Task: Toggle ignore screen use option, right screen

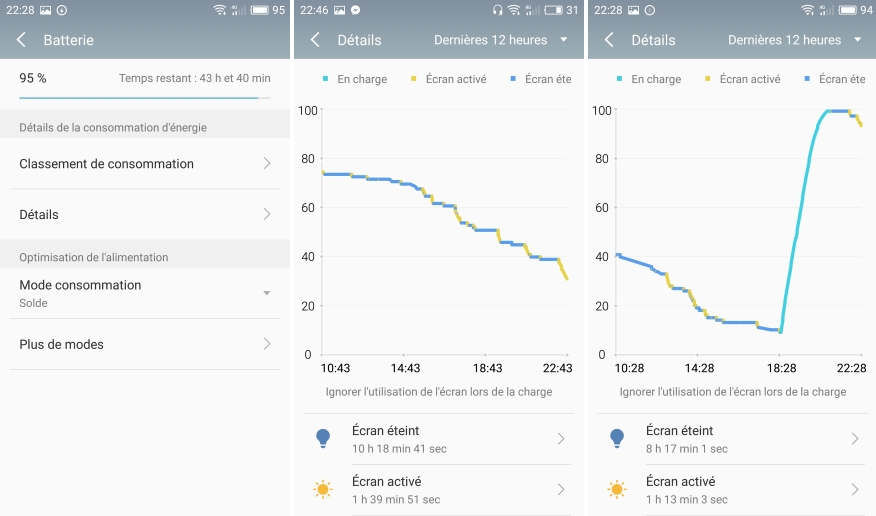Action: click(x=732, y=392)
